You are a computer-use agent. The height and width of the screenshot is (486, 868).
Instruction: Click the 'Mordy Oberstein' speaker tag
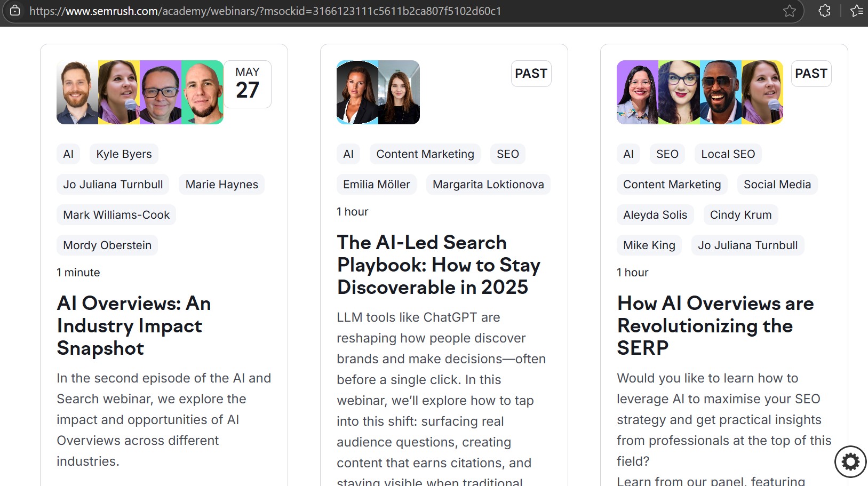click(107, 245)
